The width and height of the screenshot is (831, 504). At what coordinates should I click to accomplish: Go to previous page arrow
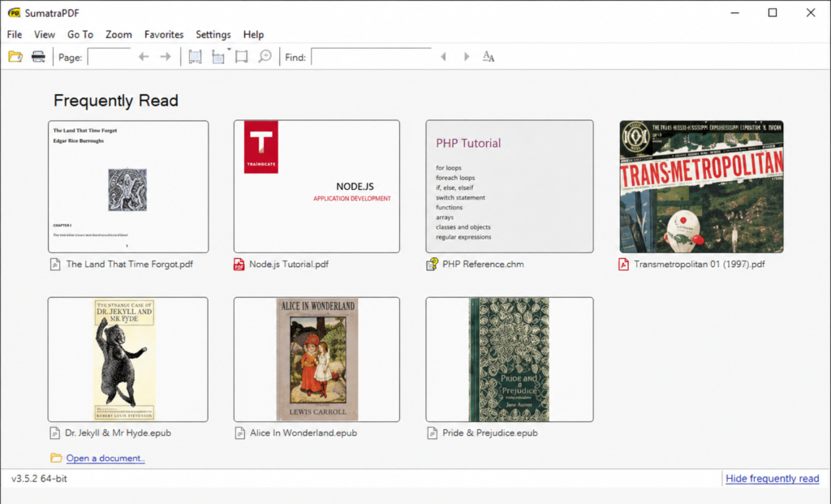click(144, 57)
